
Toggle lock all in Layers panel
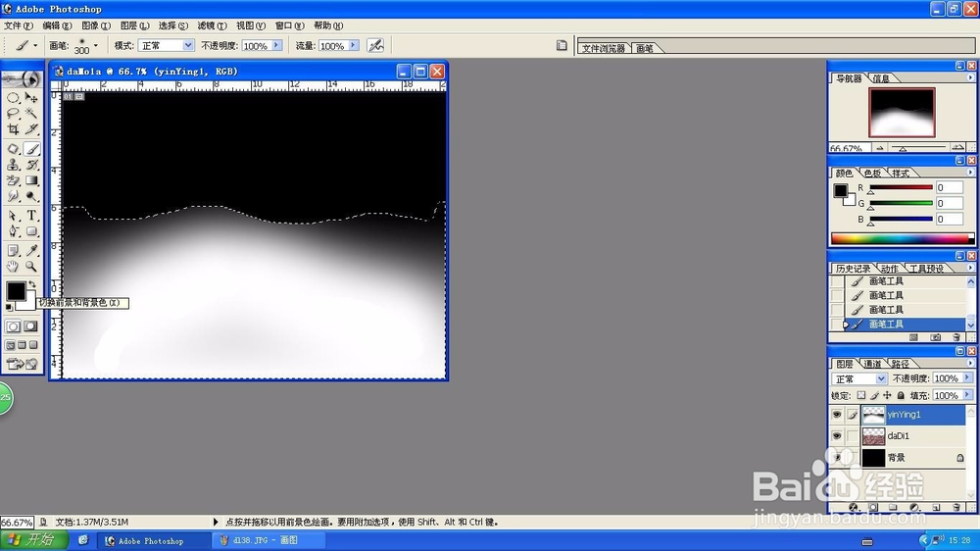[901, 395]
